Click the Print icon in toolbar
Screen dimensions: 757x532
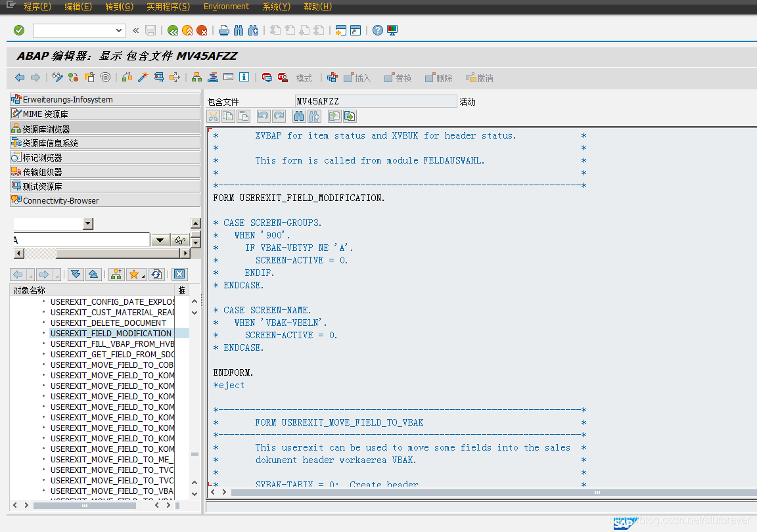pyautogui.click(x=224, y=30)
